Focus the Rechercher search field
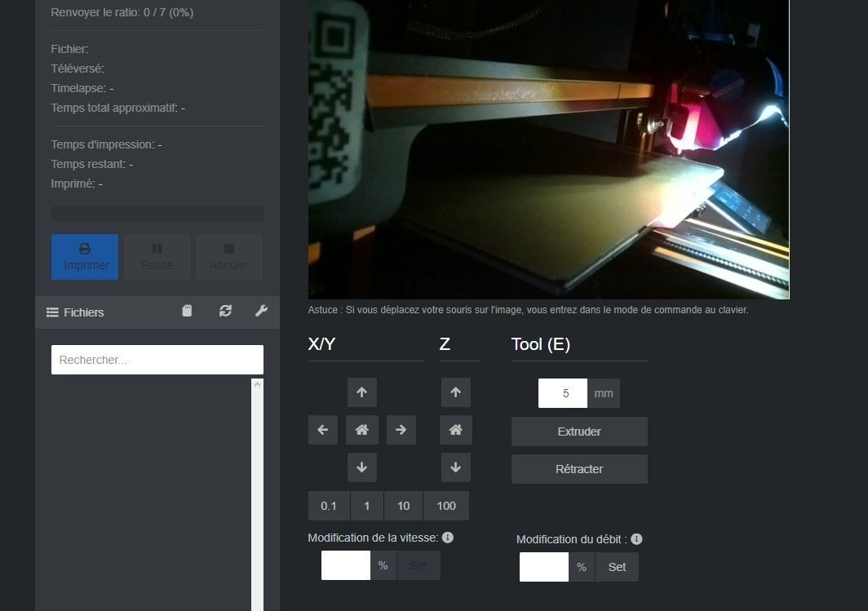Screen dimensions: 868x611 pyautogui.click(x=157, y=360)
